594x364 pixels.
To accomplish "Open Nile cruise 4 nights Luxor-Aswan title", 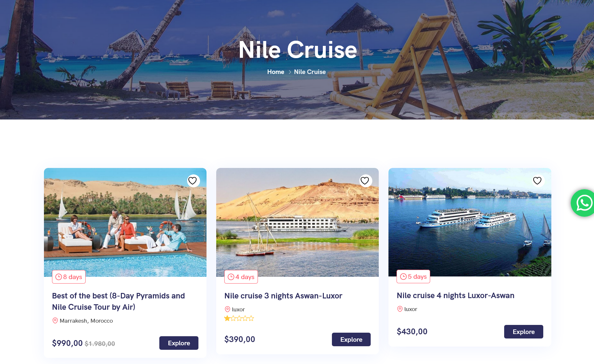I will (x=455, y=296).
